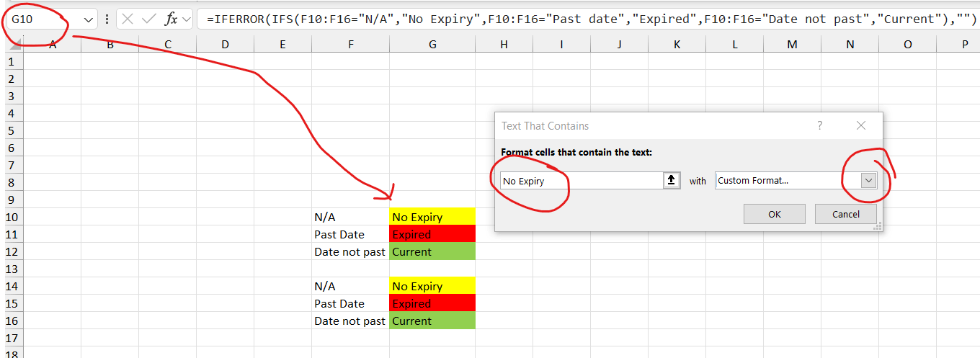Click the No Expiry text field in dialog
Image resolution: width=980 pixels, height=358 pixels.
click(582, 181)
